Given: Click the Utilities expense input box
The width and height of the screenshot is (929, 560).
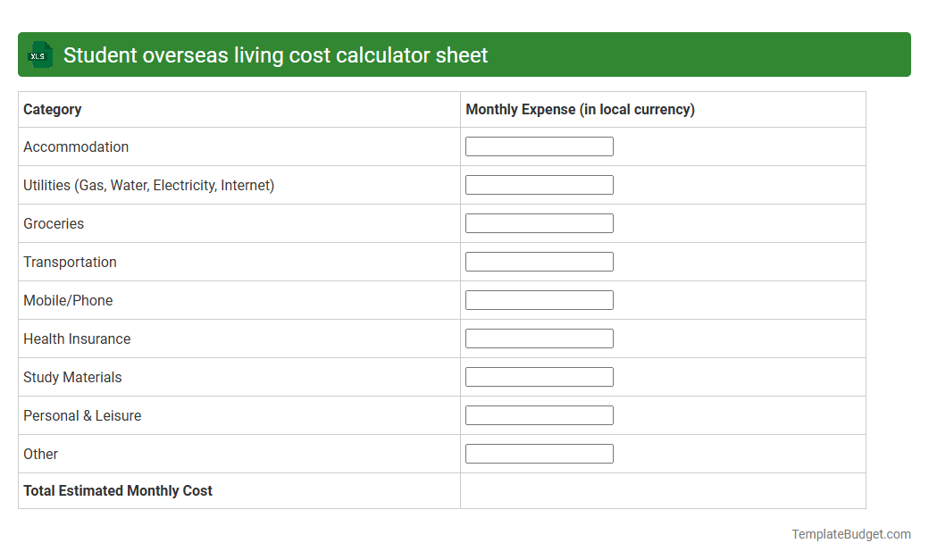Looking at the screenshot, I should pyautogui.click(x=539, y=184).
